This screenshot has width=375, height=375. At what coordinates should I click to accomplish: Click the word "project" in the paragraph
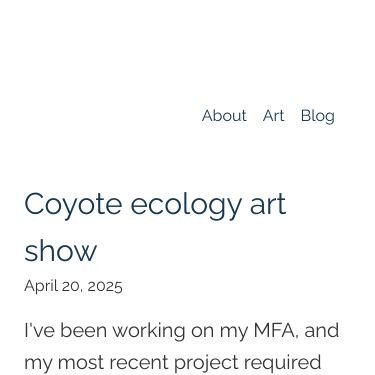tap(205, 362)
